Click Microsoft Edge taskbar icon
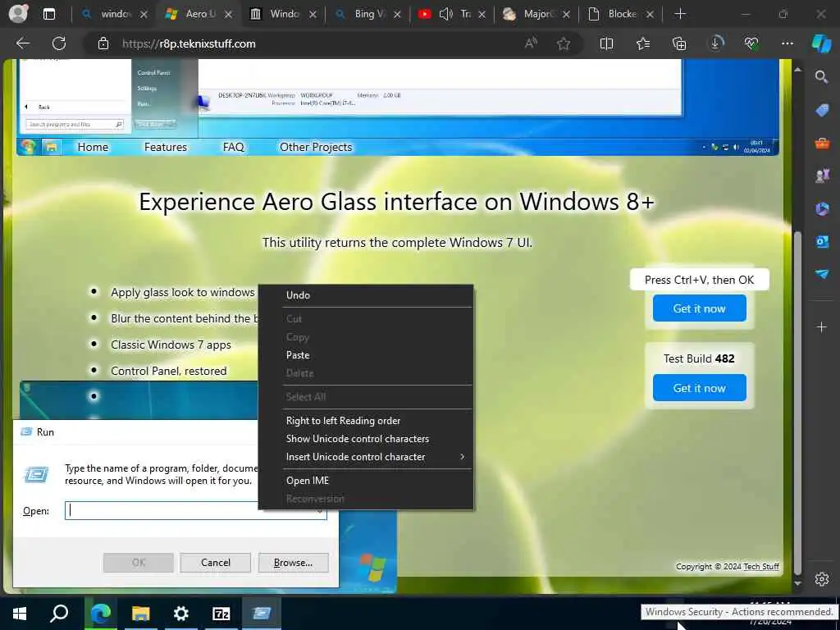Screen dimensions: 840x630 tap(100, 614)
